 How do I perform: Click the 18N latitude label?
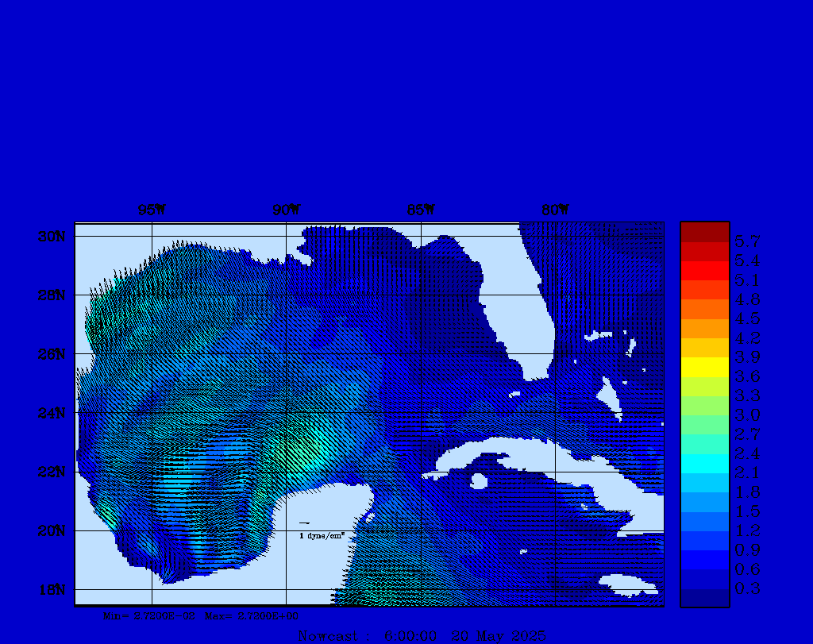pos(50,589)
